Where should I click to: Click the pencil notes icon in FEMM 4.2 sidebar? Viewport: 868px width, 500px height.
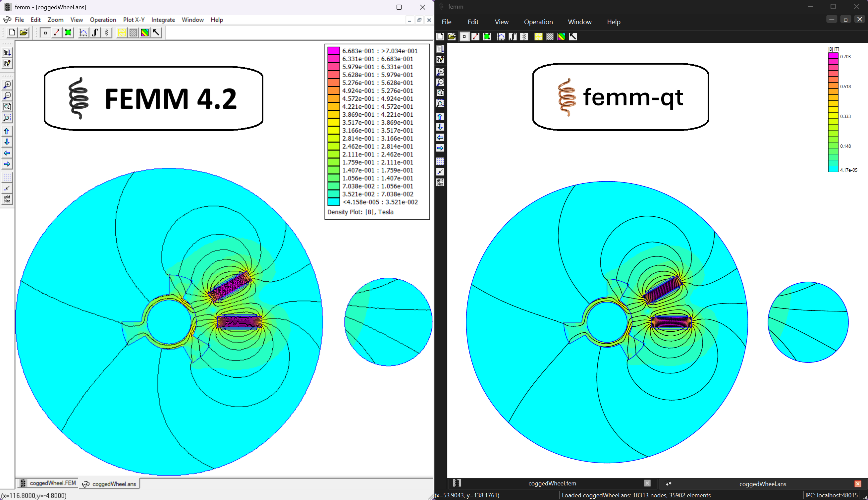point(7,64)
